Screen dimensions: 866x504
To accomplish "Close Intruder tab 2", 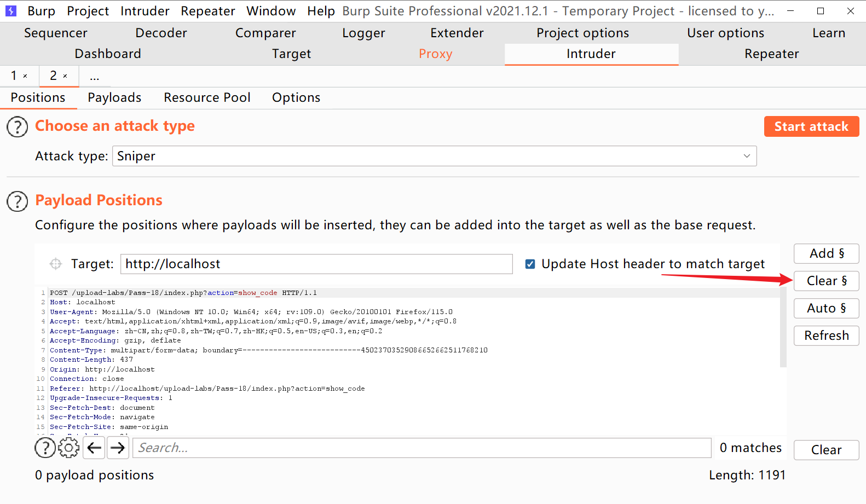I will click(x=65, y=76).
